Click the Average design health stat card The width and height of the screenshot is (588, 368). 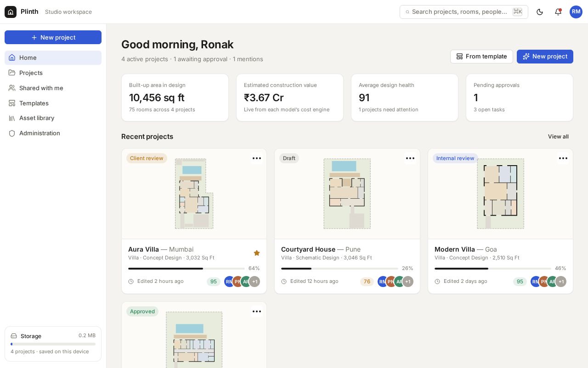point(405,98)
